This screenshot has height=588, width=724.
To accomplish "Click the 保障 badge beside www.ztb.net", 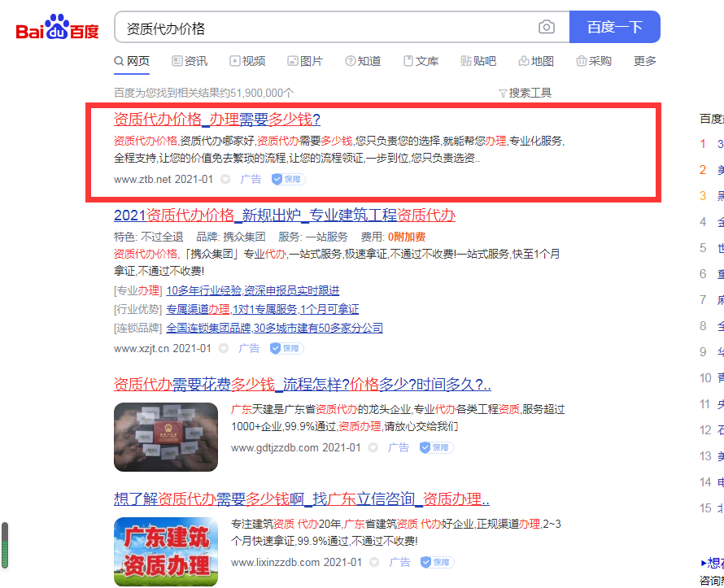I will pos(288,179).
